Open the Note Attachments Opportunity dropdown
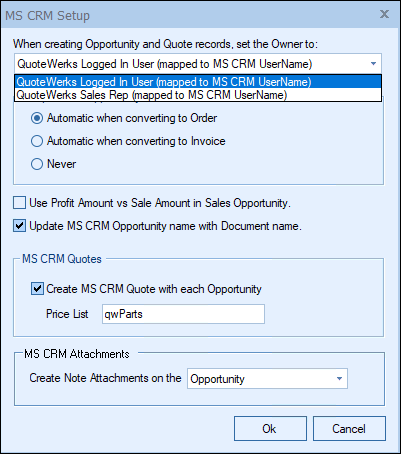Viewport: 401px width, 454px height. (x=267, y=378)
